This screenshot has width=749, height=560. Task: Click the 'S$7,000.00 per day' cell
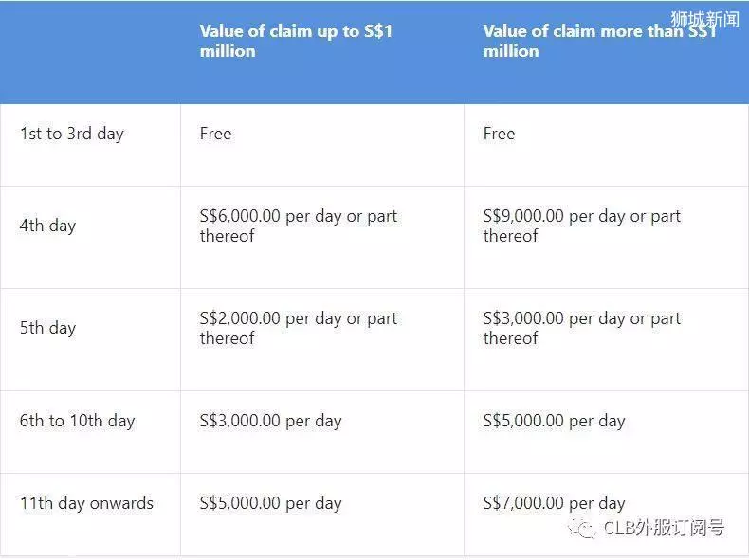point(554,503)
